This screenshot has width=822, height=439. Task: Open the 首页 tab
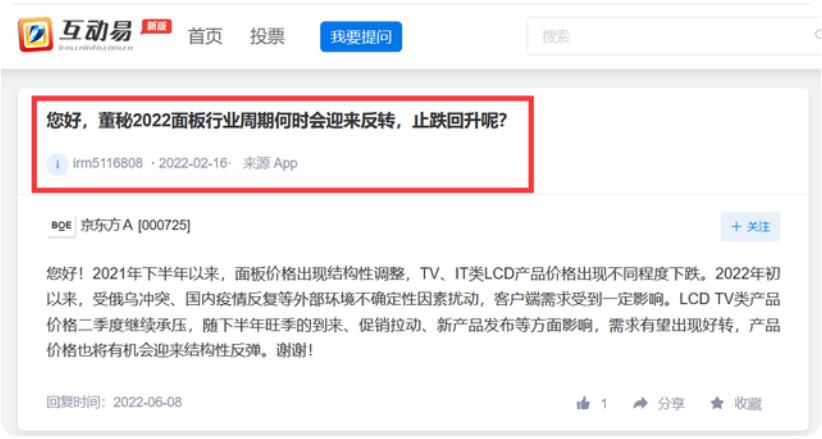point(205,36)
